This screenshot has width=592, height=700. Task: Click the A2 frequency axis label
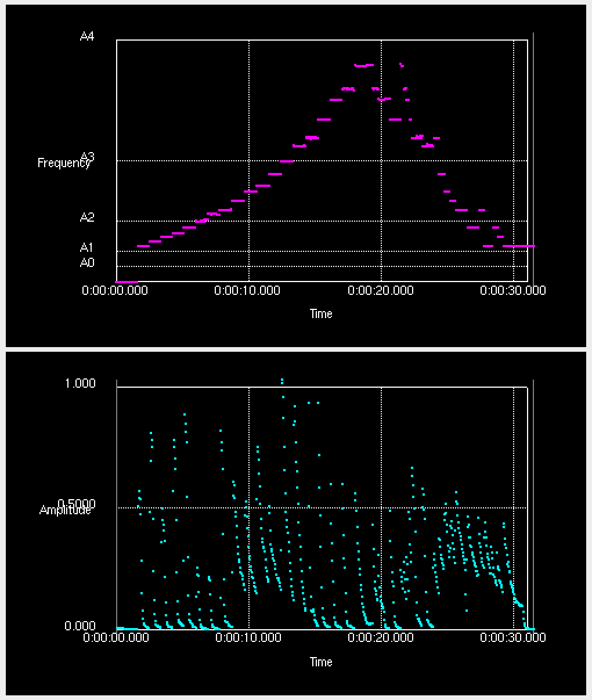pyautogui.click(x=86, y=218)
